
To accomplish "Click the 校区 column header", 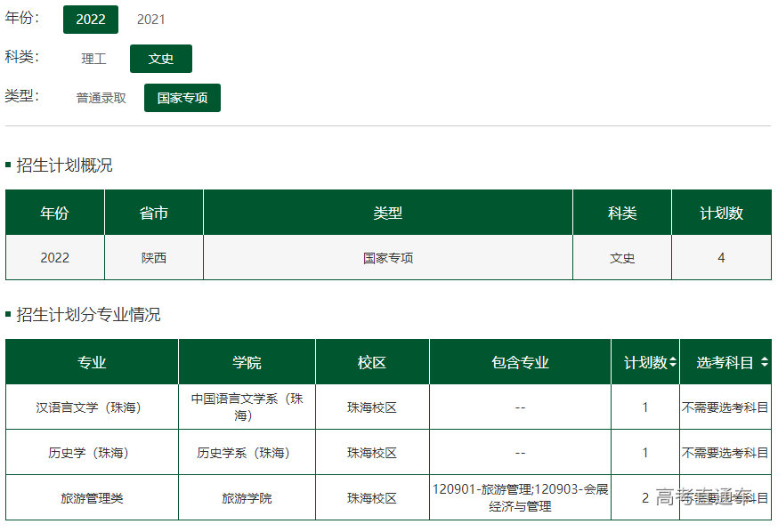I will pyautogui.click(x=372, y=362).
